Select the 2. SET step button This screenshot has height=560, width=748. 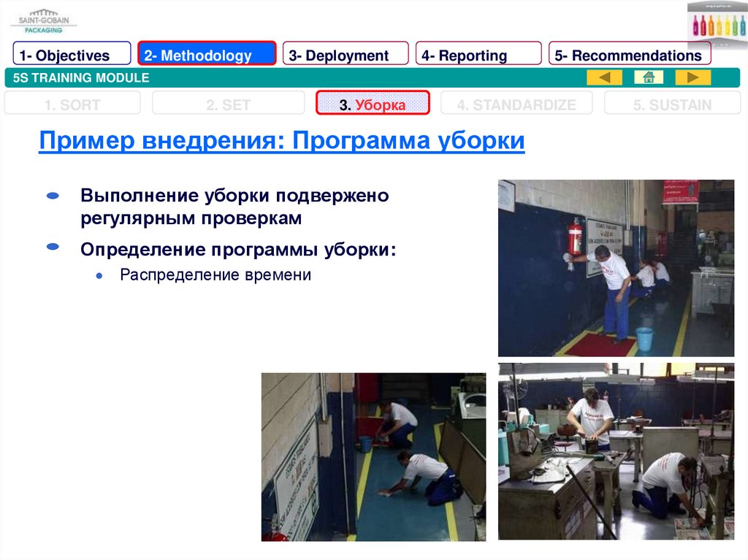pos(228,104)
